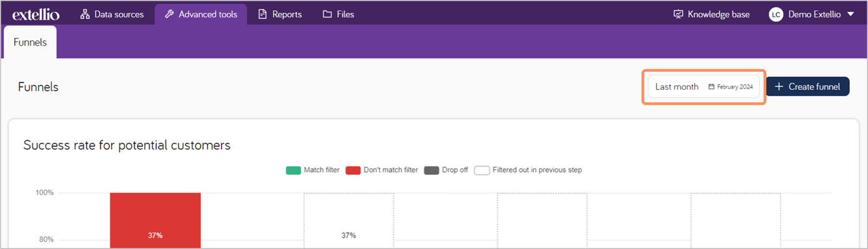
Task: Click the Reports document icon
Action: click(263, 14)
